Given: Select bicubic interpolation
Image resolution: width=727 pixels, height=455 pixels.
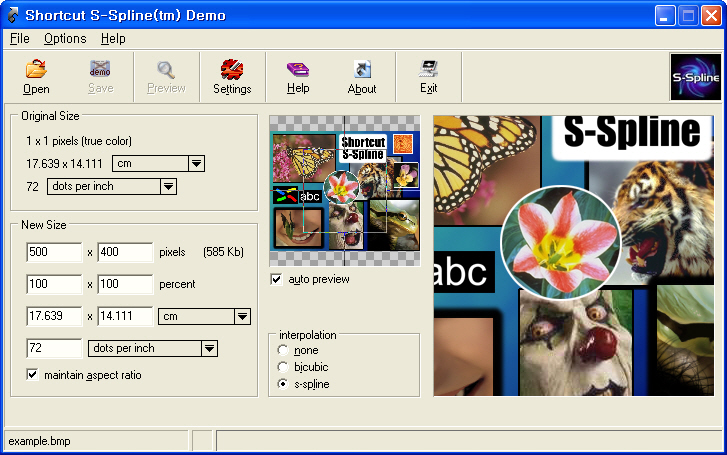Looking at the screenshot, I should click(x=282, y=367).
